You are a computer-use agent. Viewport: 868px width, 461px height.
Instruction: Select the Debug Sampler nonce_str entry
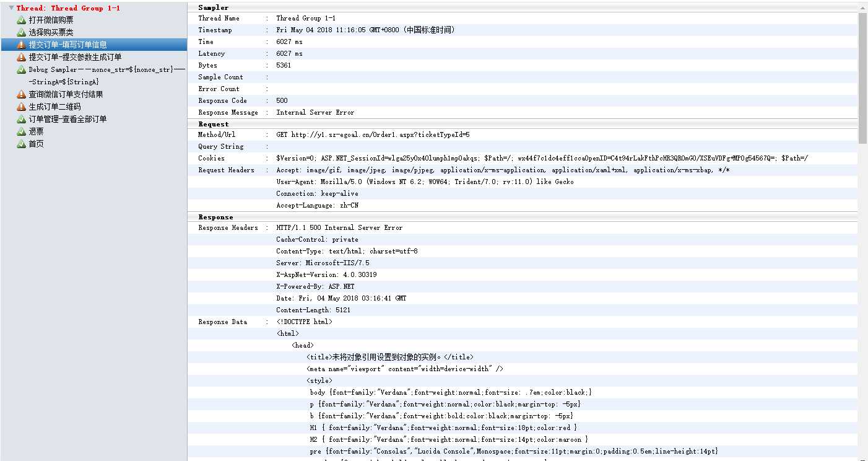click(106, 76)
